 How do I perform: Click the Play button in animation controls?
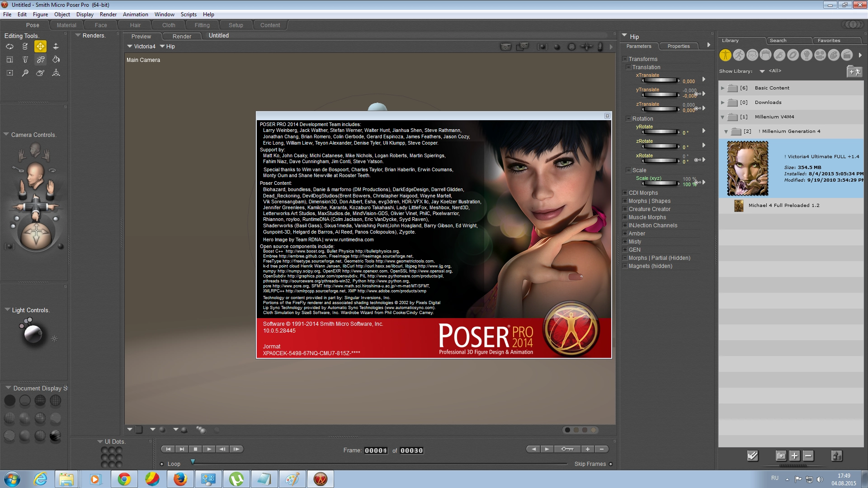(209, 449)
